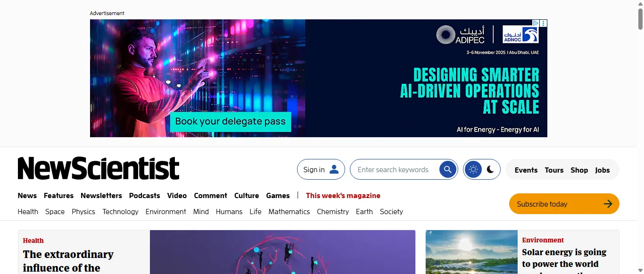Click the Jobs link in header

click(x=602, y=170)
